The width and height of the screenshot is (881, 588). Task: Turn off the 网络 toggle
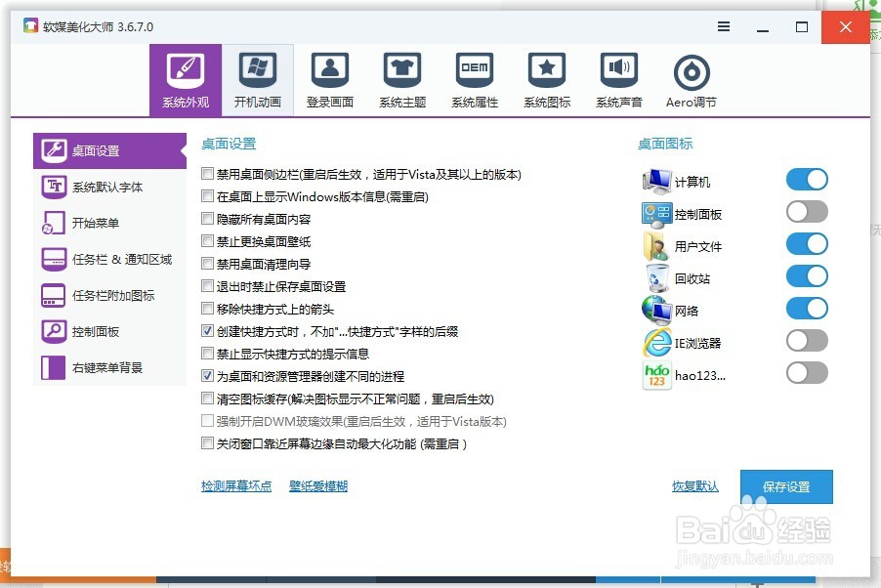[807, 308]
